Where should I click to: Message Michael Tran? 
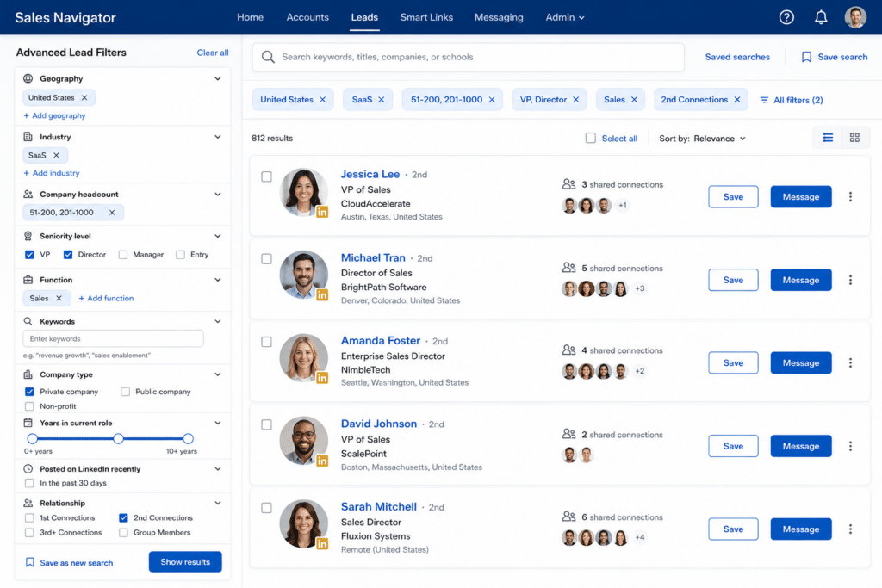[801, 280]
